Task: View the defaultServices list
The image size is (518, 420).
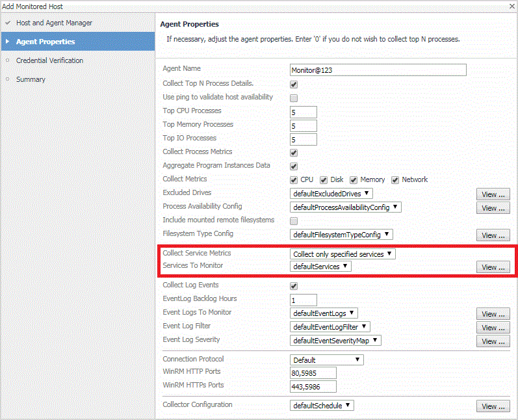Action: (x=493, y=267)
